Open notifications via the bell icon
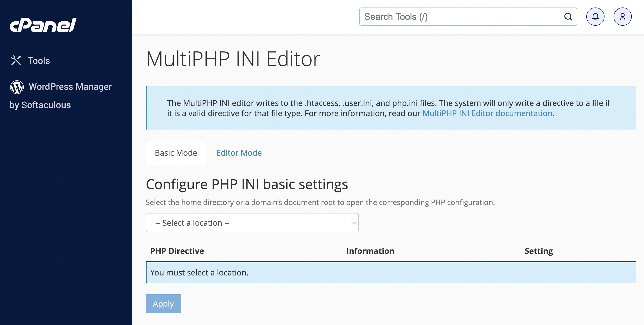 [595, 17]
